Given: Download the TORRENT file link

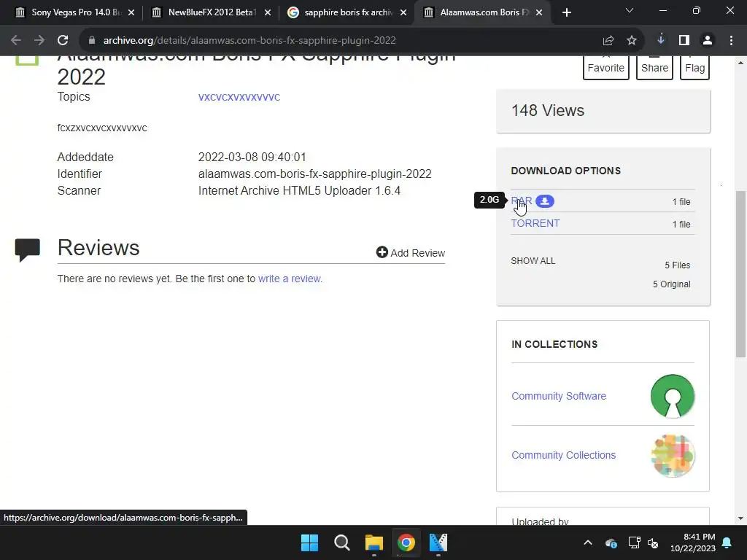Looking at the screenshot, I should pyautogui.click(x=535, y=223).
